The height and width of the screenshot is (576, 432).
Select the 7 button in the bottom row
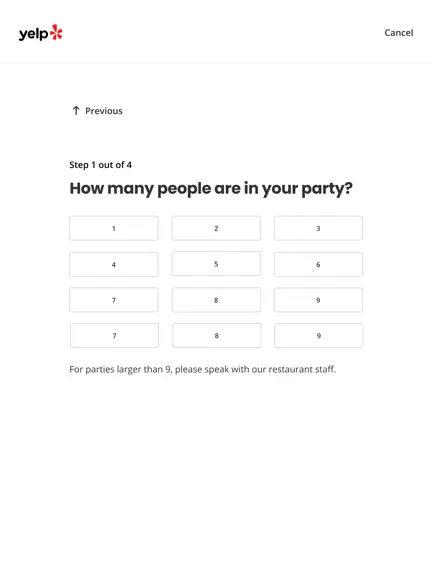(114, 335)
